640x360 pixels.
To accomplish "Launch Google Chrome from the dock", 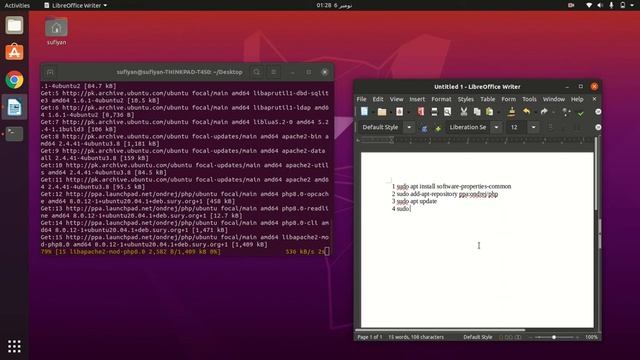I will click(14, 80).
